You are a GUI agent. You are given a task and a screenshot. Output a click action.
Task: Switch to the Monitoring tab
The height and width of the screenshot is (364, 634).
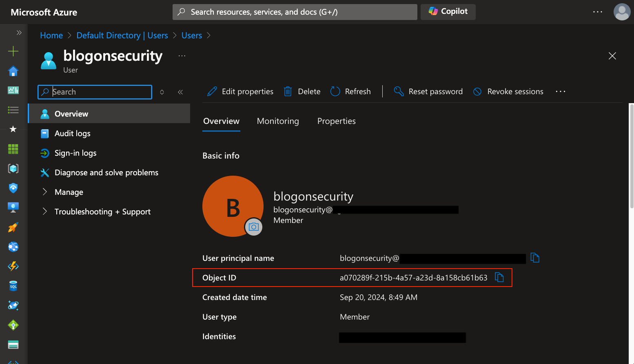(x=278, y=121)
